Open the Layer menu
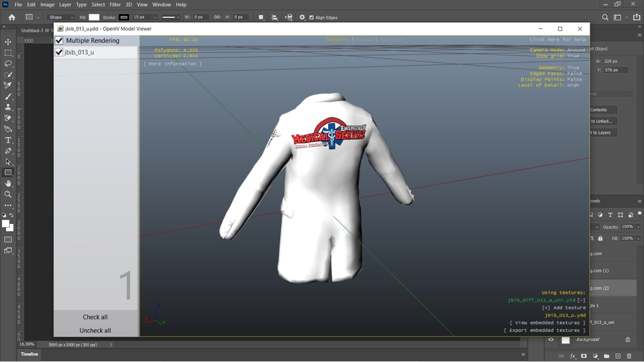 [65, 5]
